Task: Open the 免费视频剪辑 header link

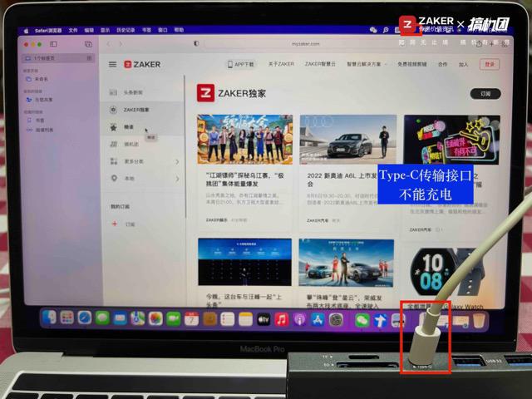Action: pyautogui.click(x=412, y=64)
